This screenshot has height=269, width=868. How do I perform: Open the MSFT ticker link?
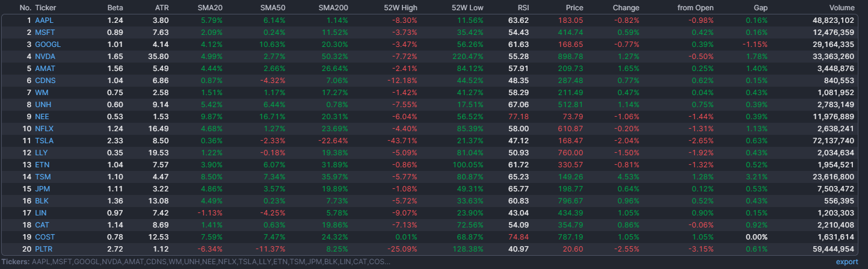click(45, 32)
